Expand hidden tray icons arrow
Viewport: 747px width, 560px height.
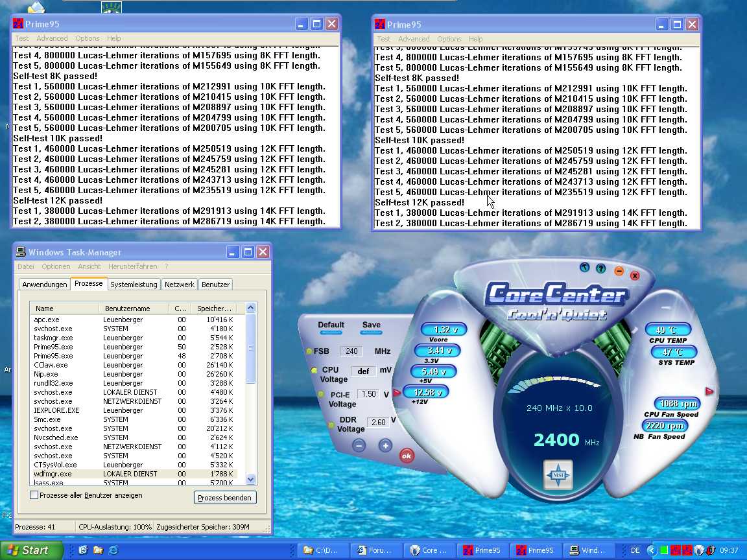point(651,550)
